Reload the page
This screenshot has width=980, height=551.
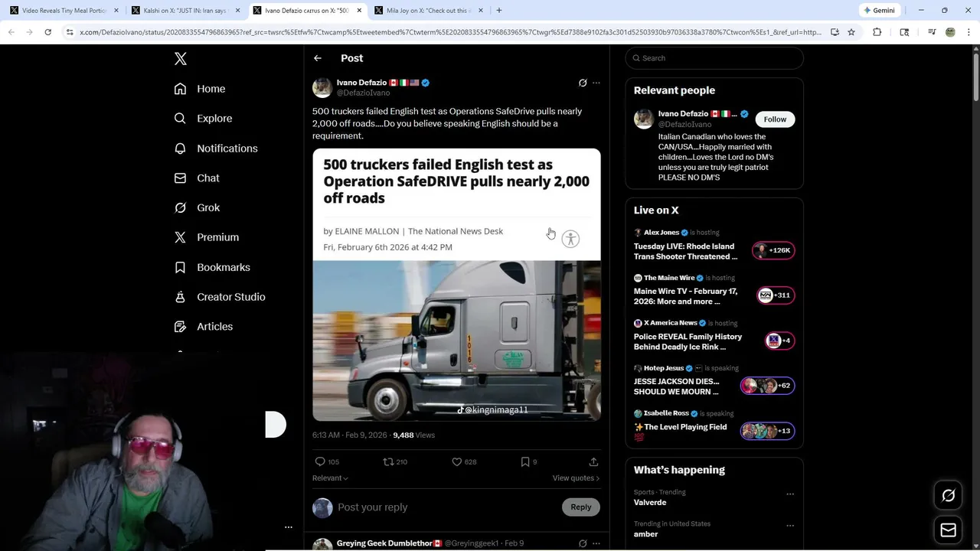tap(47, 32)
